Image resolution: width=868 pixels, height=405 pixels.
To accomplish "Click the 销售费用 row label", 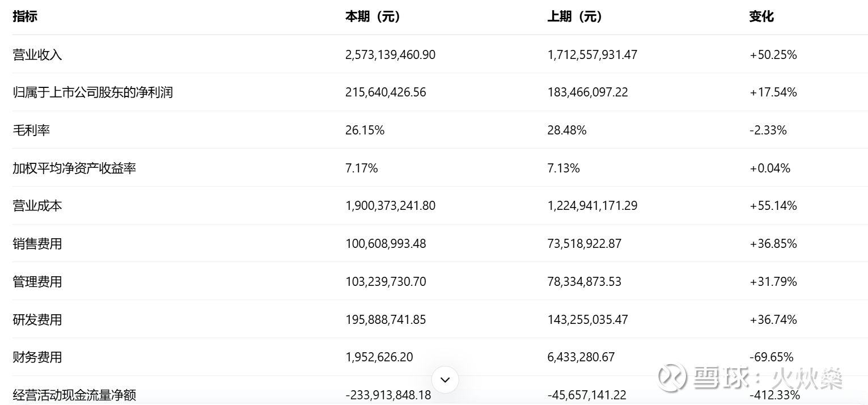I will 37,243.
